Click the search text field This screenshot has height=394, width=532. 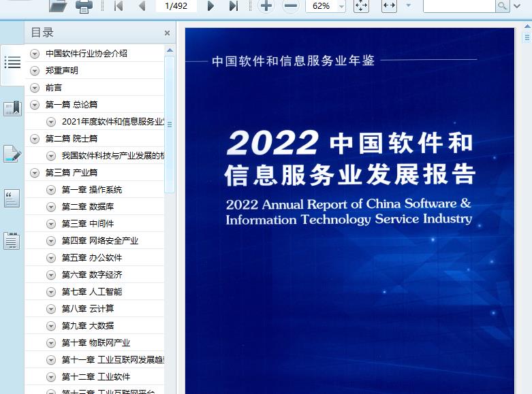pyautogui.click(x=458, y=5)
